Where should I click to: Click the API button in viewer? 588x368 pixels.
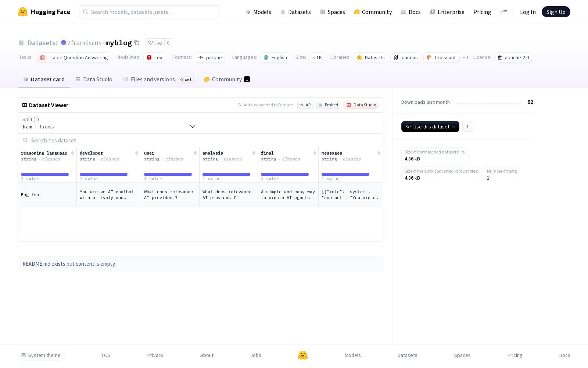point(305,105)
